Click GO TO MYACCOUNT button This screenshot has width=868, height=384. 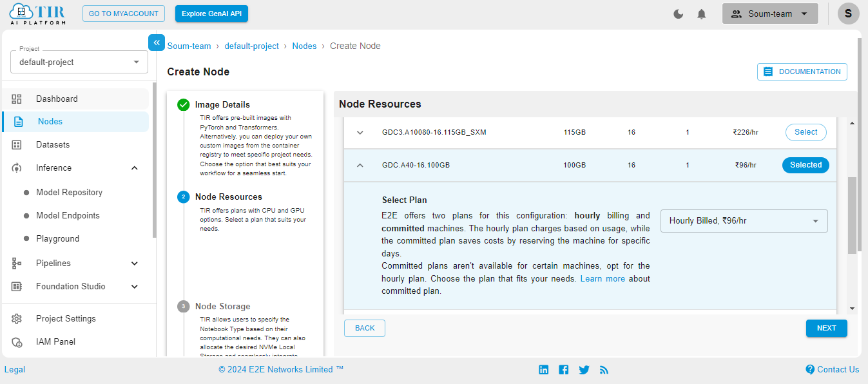124,14
